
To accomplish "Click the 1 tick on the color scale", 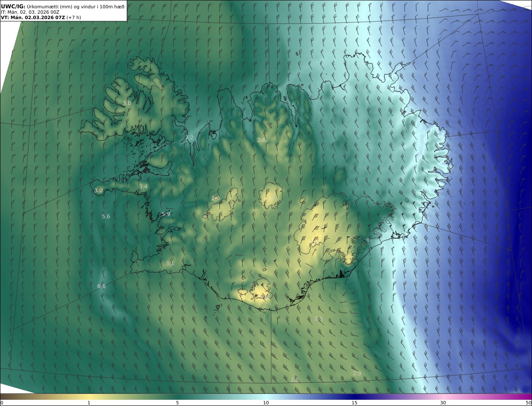I will 89,403.
